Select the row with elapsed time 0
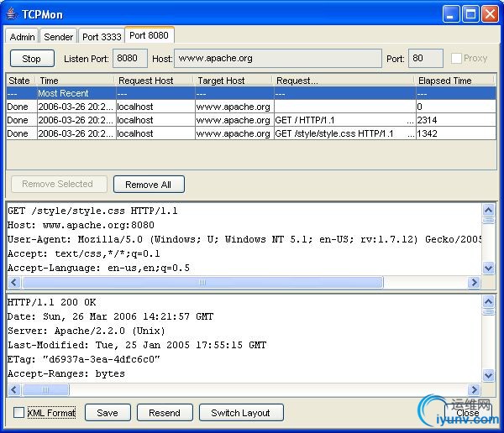This screenshot has height=433, width=504. [x=251, y=107]
